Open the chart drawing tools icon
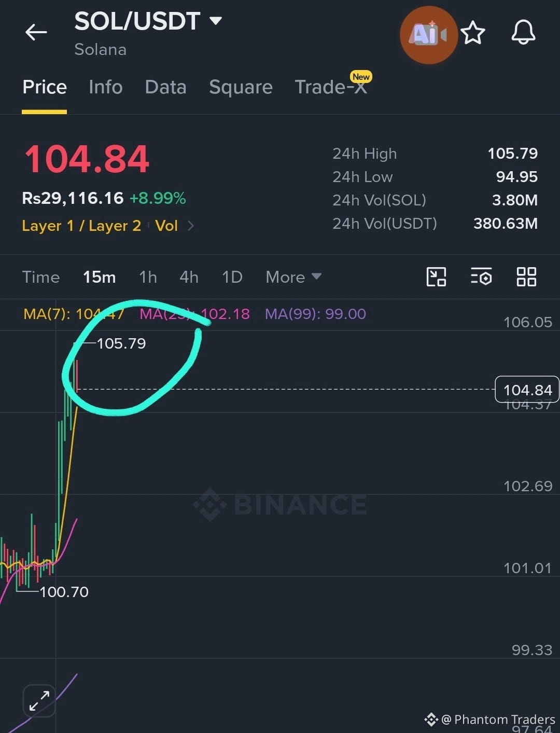This screenshot has width=560, height=733. pyautogui.click(x=436, y=277)
